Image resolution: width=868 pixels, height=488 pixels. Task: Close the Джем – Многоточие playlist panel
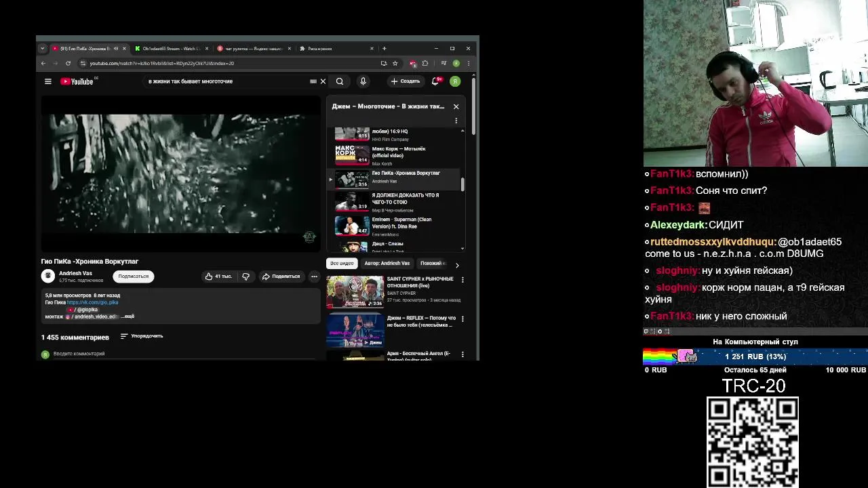(x=456, y=106)
